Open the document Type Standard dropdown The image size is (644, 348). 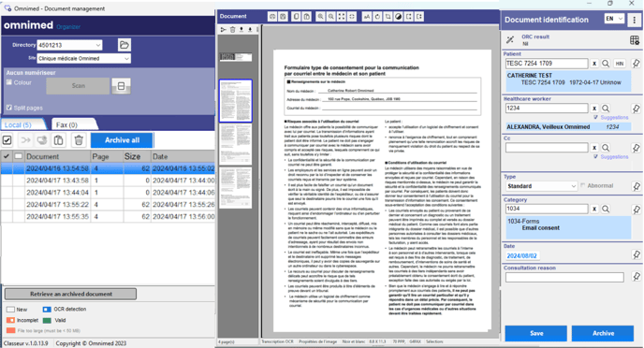542,186
